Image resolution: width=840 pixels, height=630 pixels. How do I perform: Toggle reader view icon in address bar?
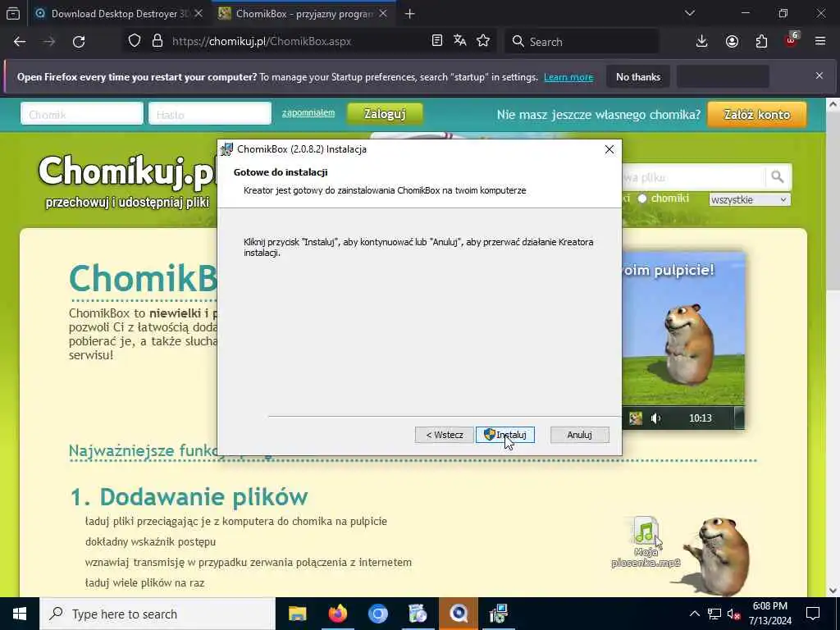pos(437,41)
